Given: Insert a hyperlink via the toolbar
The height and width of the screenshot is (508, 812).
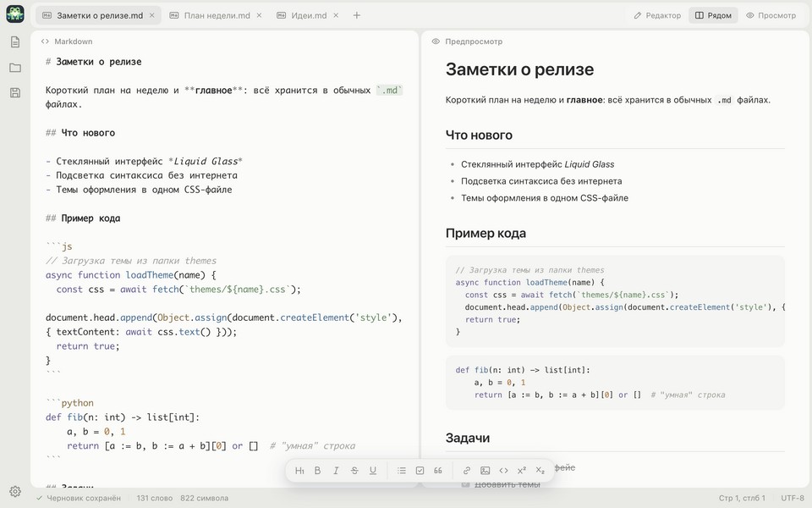Looking at the screenshot, I should (x=467, y=471).
